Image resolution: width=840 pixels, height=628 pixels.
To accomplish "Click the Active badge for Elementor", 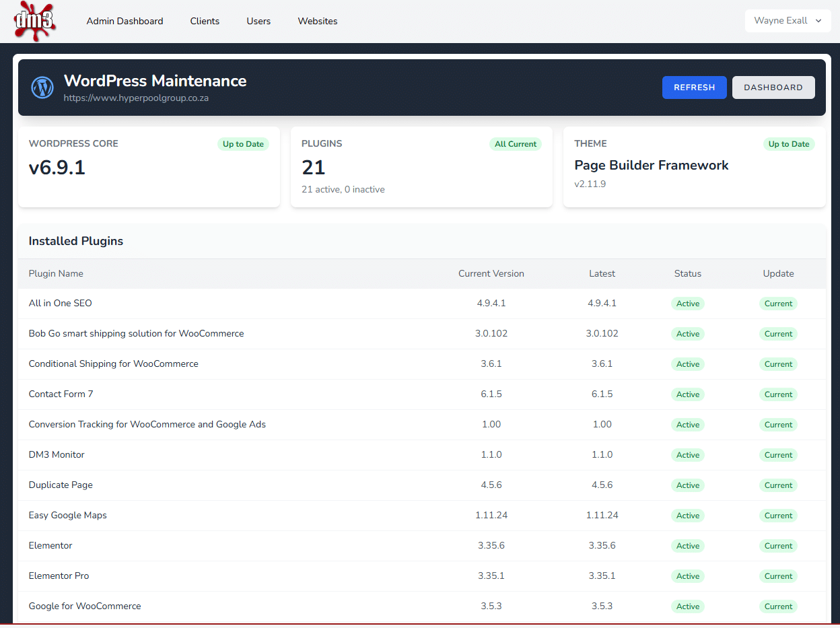I will click(x=688, y=546).
